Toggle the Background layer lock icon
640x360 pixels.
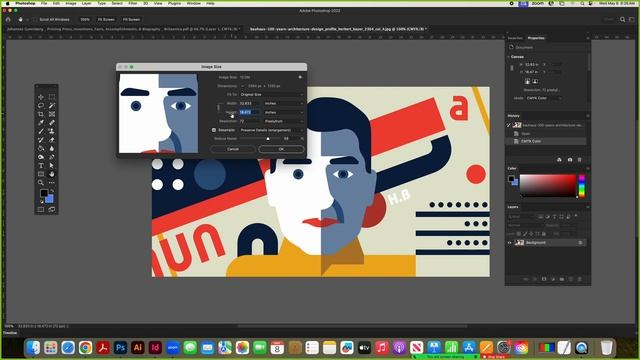(x=580, y=242)
